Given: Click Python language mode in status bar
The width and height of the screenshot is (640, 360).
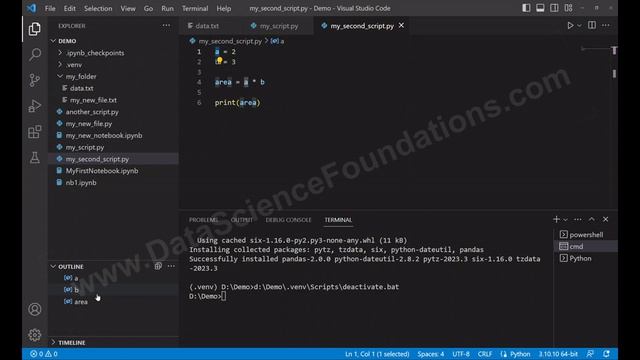Looking at the screenshot, I should click(520, 354).
